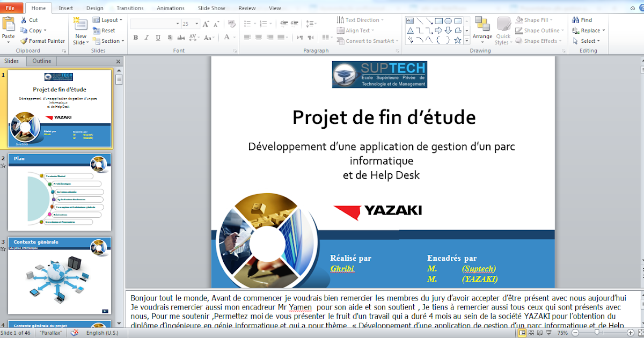This screenshot has height=338, width=644.
Task: Align text right in paragraph group
Action: tap(270, 38)
